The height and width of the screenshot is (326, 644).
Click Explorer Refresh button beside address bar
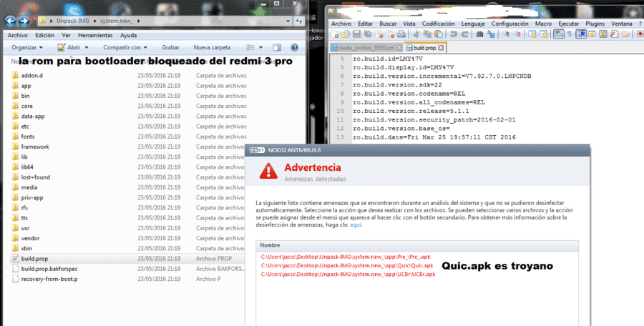tap(299, 21)
